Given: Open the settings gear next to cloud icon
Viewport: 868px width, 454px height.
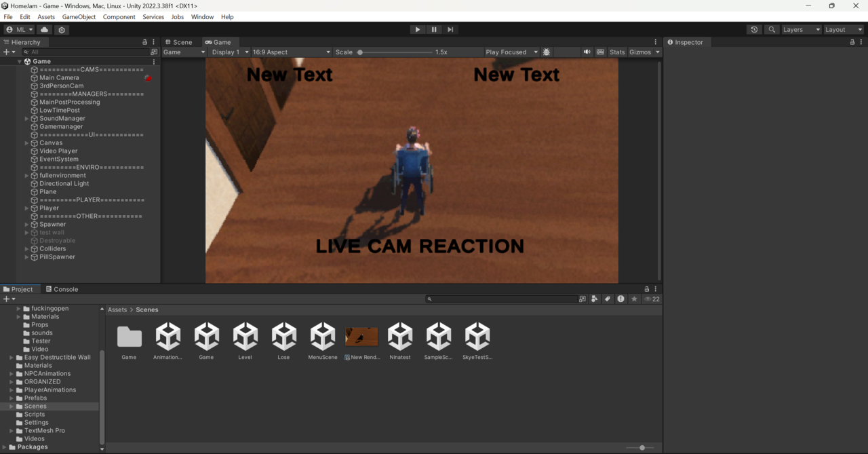Looking at the screenshot, I should click(62, 30).
